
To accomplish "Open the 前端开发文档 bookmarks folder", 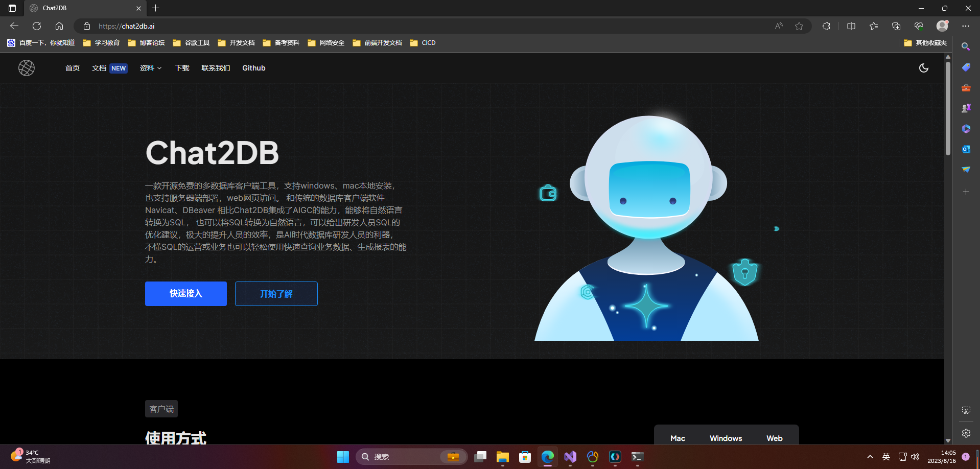I will (x=377, y=43).
